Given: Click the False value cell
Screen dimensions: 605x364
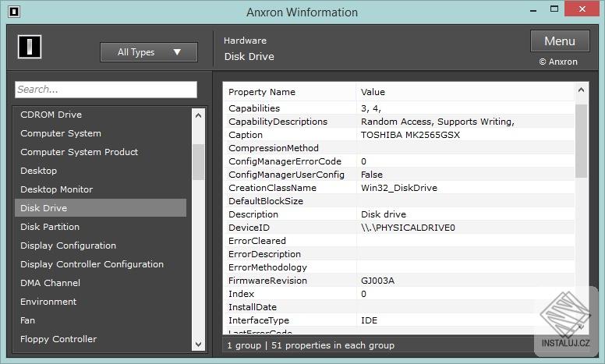Looking at the screenshot, I should coord(372,175).
